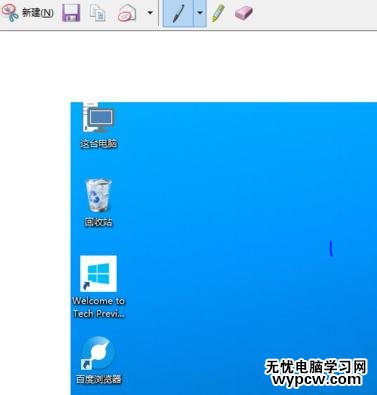Click the 回收站 label text
Image resolution: width=377 pixels, height=395 pixels.
point(99,222)
